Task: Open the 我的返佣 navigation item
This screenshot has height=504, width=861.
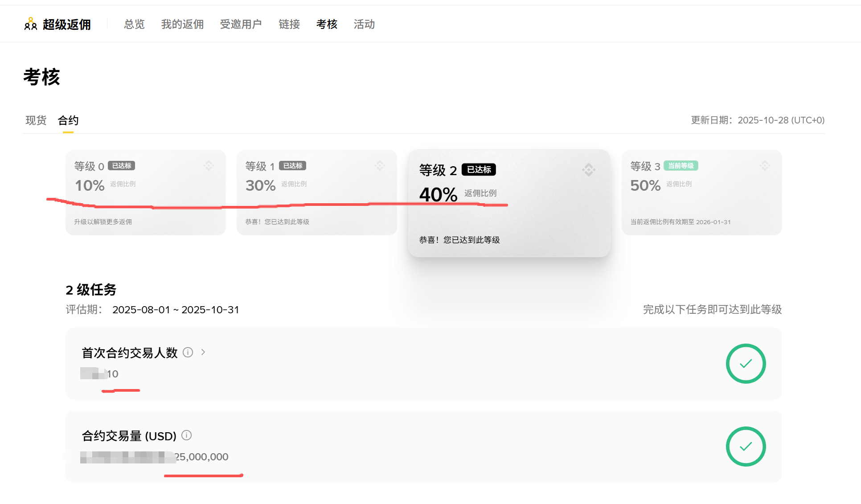Action: pyautogui.click(x=182, y=25)
